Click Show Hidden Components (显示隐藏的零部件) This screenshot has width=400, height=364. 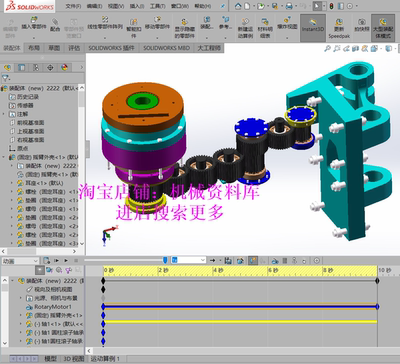pyautogui.click(x=184, y=28)
